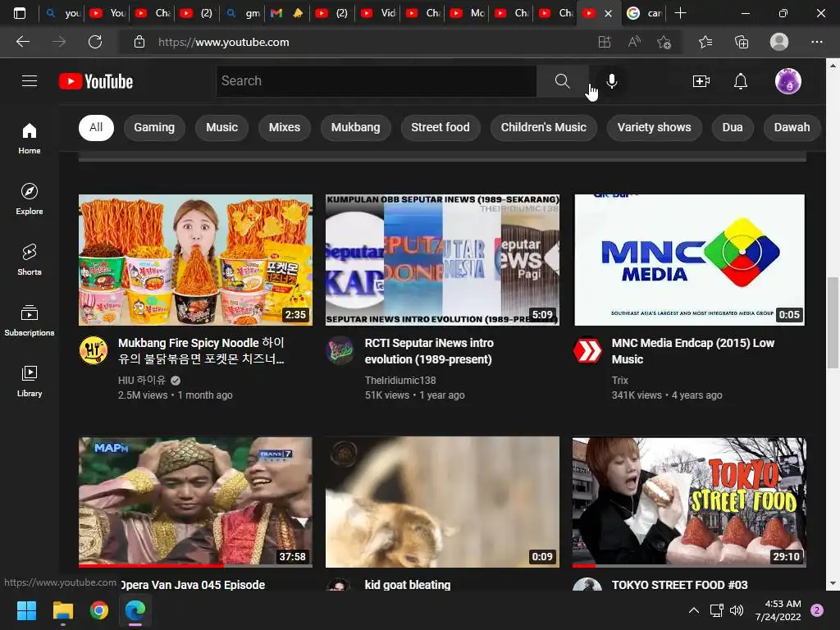Go to Home in the sidebar
The height and width of the screenshot is (630, 840).
tap(30, 138)
